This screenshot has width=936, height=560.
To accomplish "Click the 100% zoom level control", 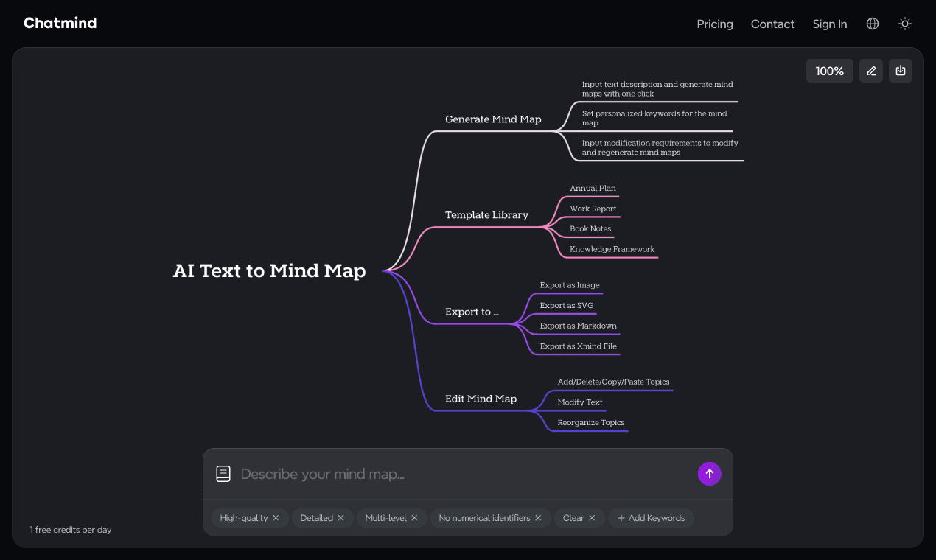I will (x=829, y=70).
